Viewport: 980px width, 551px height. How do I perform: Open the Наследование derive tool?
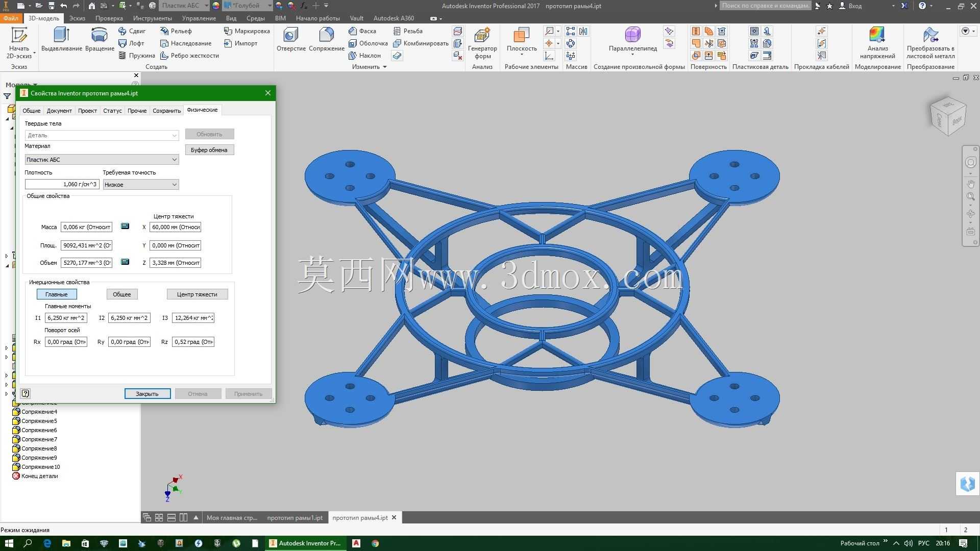click(186, 43)
